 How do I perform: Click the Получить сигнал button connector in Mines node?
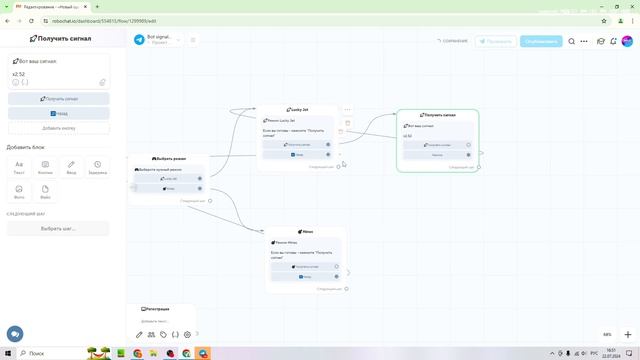point(336,267)
